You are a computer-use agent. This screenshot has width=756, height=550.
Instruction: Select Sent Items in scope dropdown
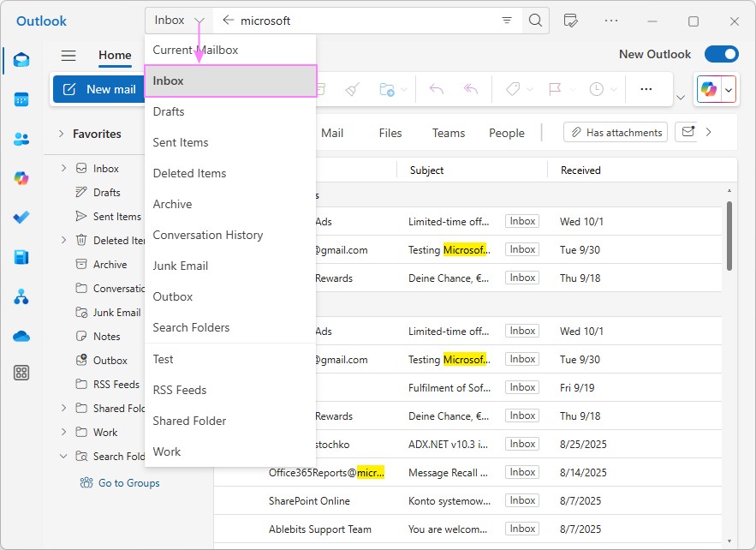181,142
